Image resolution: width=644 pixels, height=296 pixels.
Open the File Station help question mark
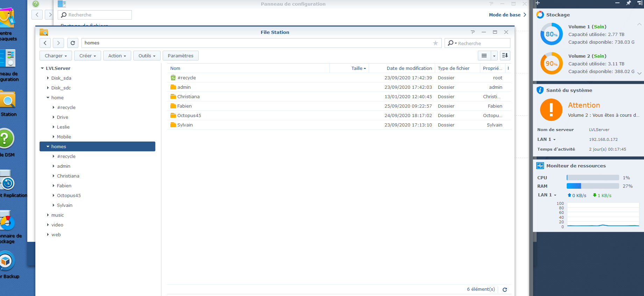[x=473, y=32]
